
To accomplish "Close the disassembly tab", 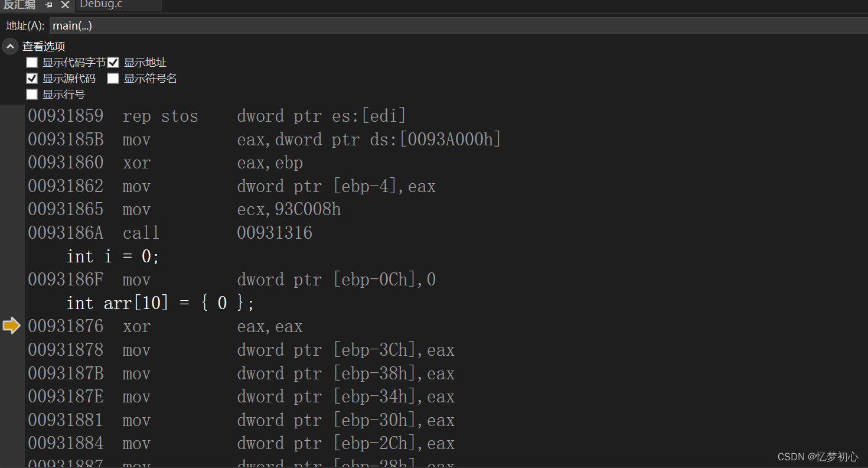I will pos(65,5).
